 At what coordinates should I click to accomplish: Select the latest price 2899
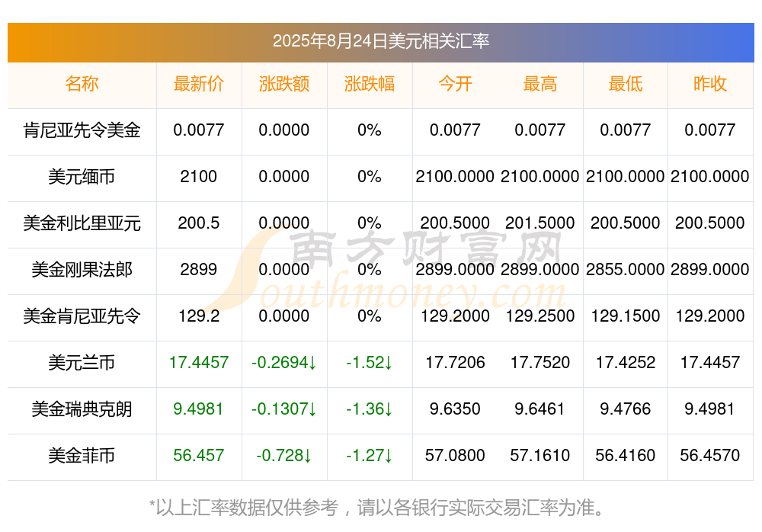pyautogui.click(x=199, y=269)
